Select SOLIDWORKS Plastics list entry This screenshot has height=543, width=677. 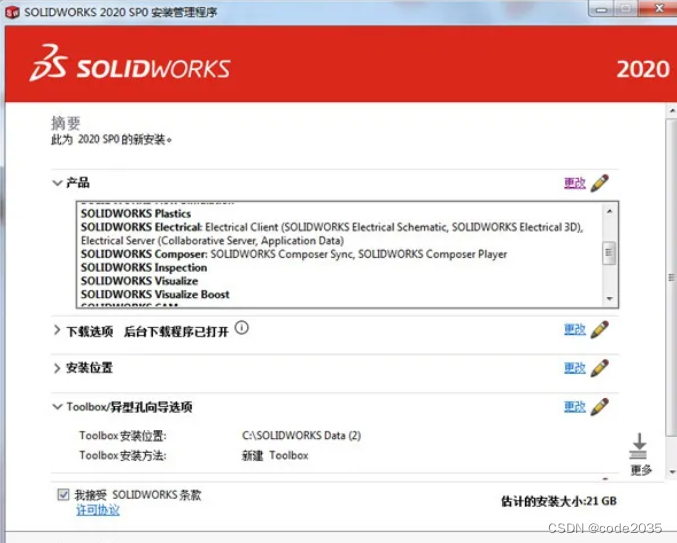[x=136, y=214]
